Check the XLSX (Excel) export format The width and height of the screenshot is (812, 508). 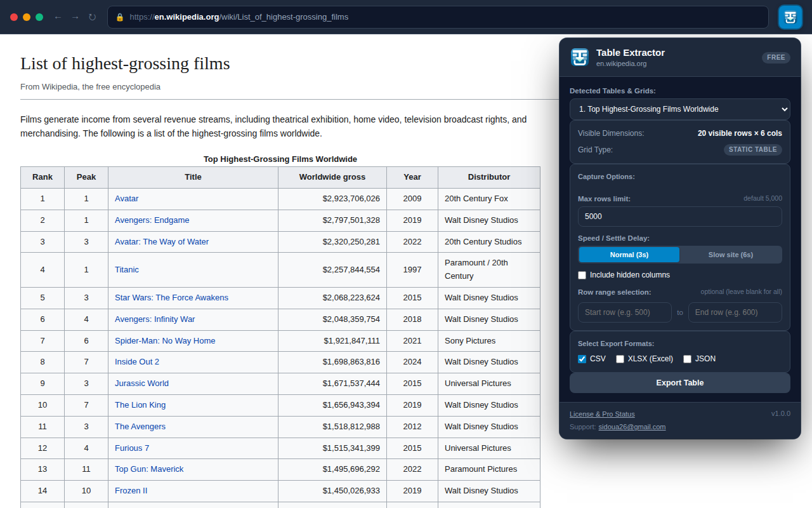(620, 359)
